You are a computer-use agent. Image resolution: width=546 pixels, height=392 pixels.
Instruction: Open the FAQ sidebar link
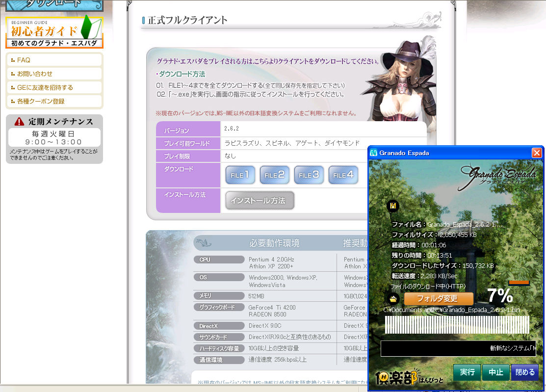click(54, 60)
